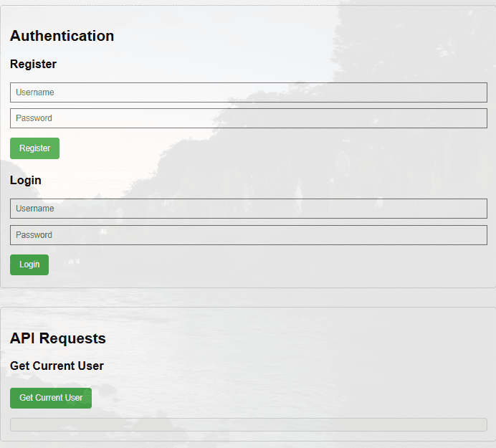
Task: Click the Register section Password field
Action: point(248,118)
